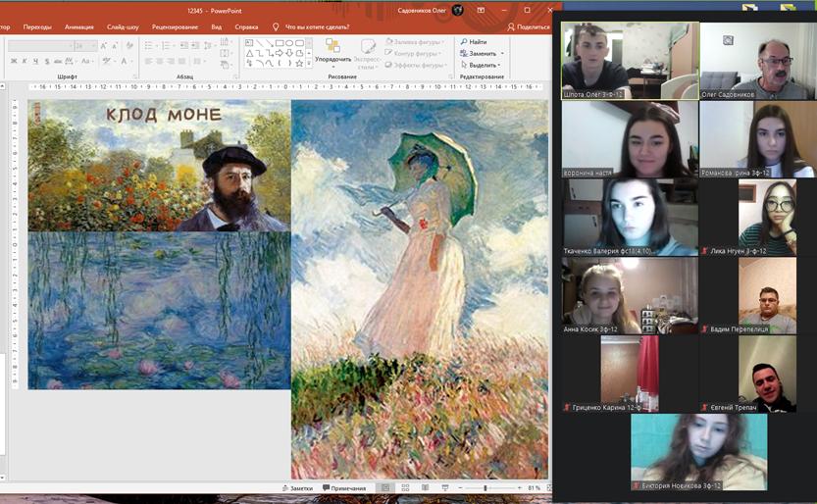Toggle underline (Ч) formatting

coord(35,61)
